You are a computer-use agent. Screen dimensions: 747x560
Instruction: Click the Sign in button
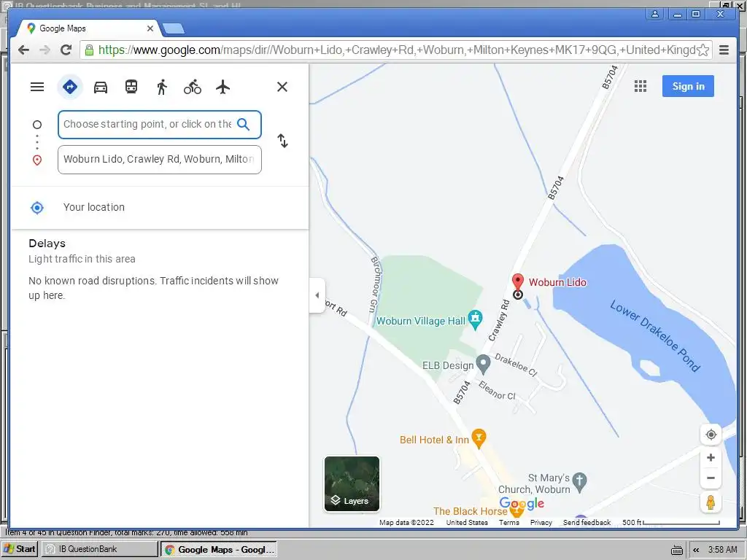click(688, 86)
